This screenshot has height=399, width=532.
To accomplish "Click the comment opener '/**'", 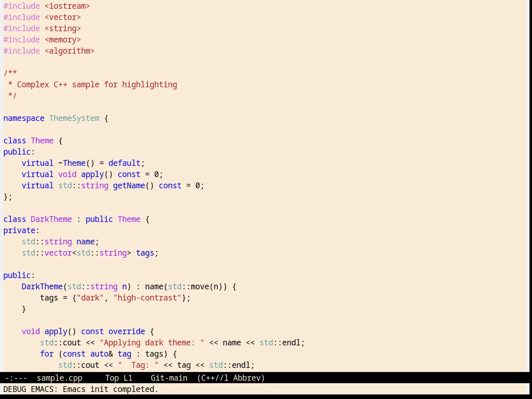I will [x=10, y=73].
